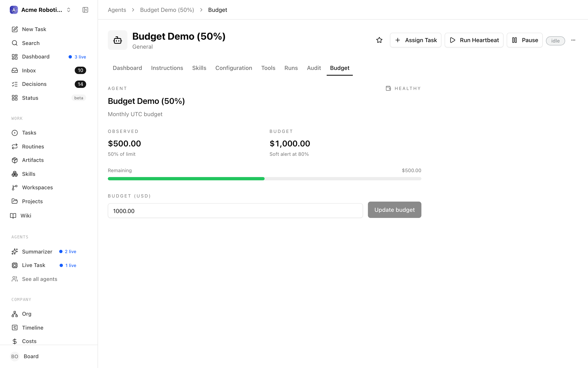Screen dimensions: 588x368
Task: Switch to the Audit tab
Action: [314, 68]
